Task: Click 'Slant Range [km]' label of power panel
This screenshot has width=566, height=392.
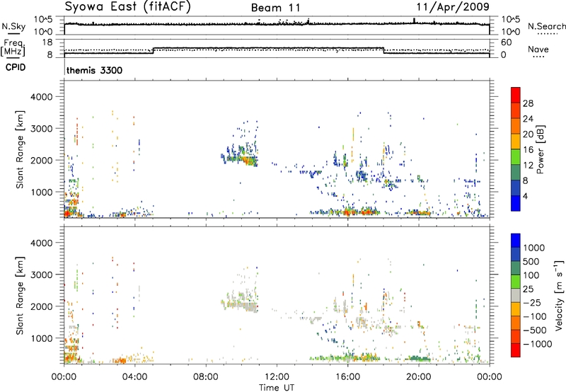Action: (20, 149)
